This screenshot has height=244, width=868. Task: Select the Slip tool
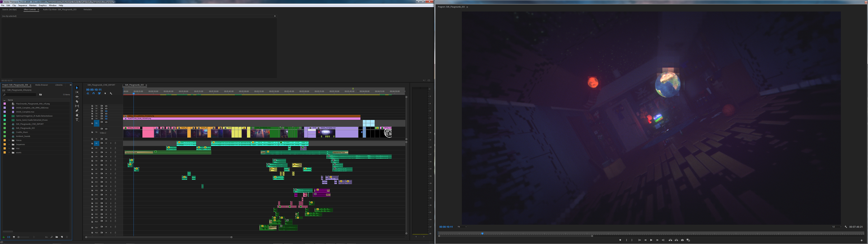77,106
